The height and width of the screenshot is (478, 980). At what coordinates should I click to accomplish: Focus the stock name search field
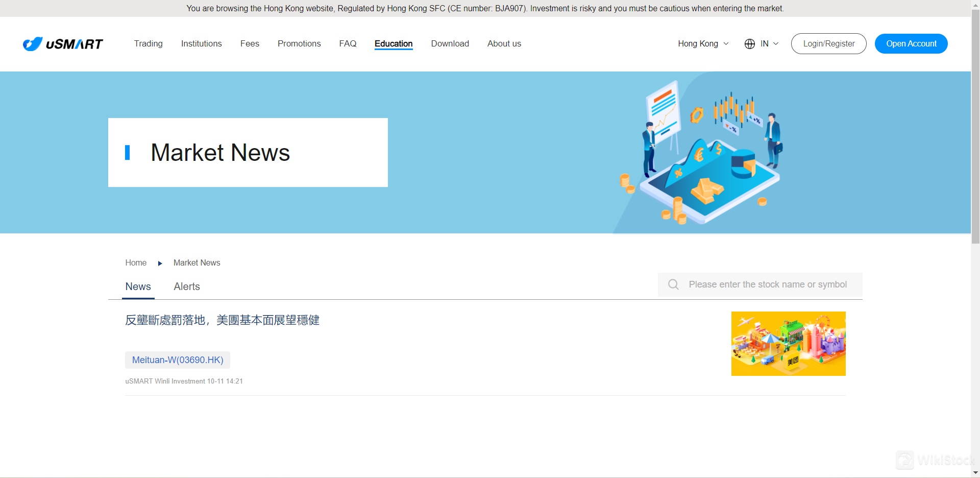[x=760, y=284]
